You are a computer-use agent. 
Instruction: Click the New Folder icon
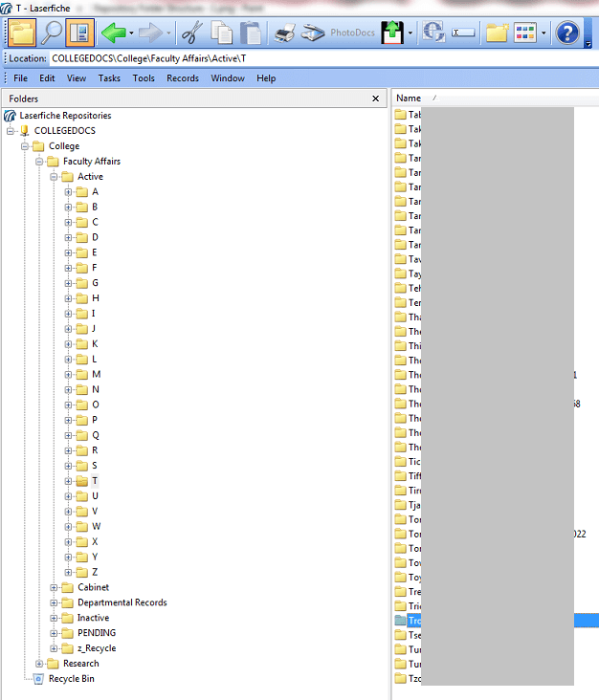coord(497,33)
